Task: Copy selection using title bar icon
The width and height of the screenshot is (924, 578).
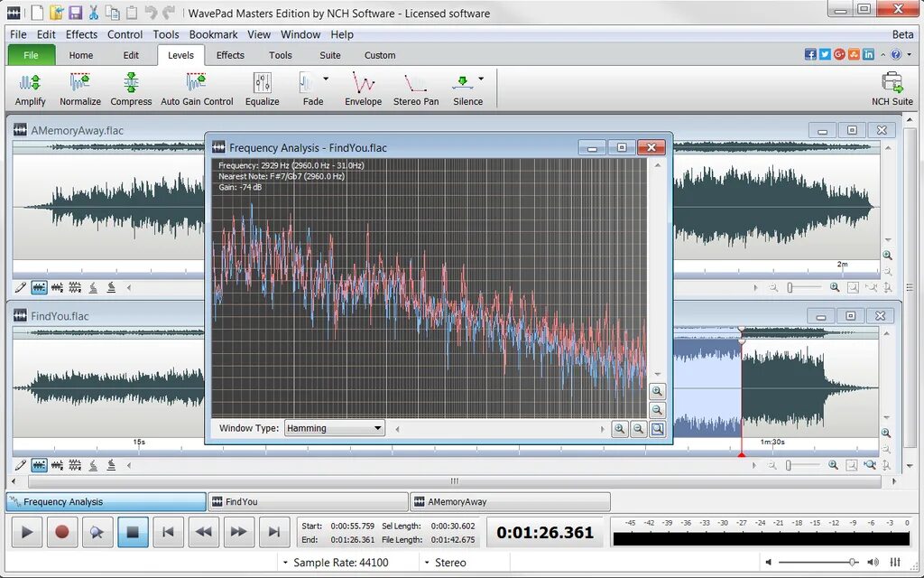Action: click(x=112, y=13)
